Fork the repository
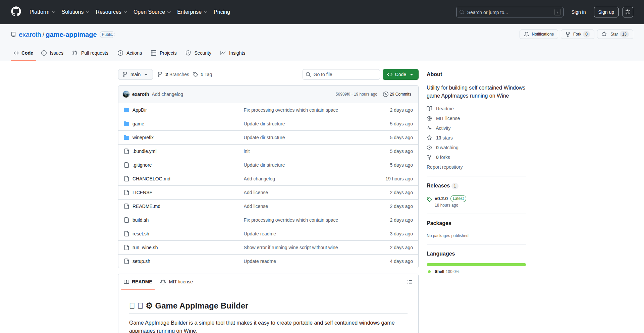The image size is (644, 333). point(578,34)
